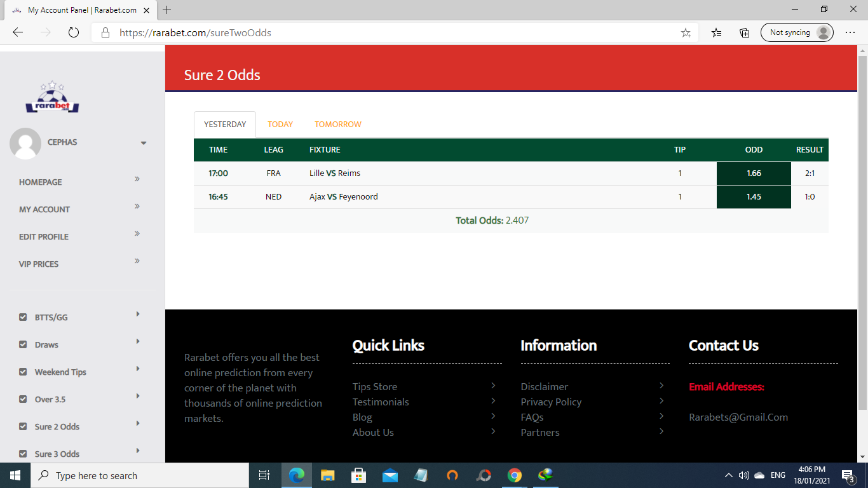Expand the Sure 3 Odds arrow
The height and width of the screenshot is (488, 868).
138,451
